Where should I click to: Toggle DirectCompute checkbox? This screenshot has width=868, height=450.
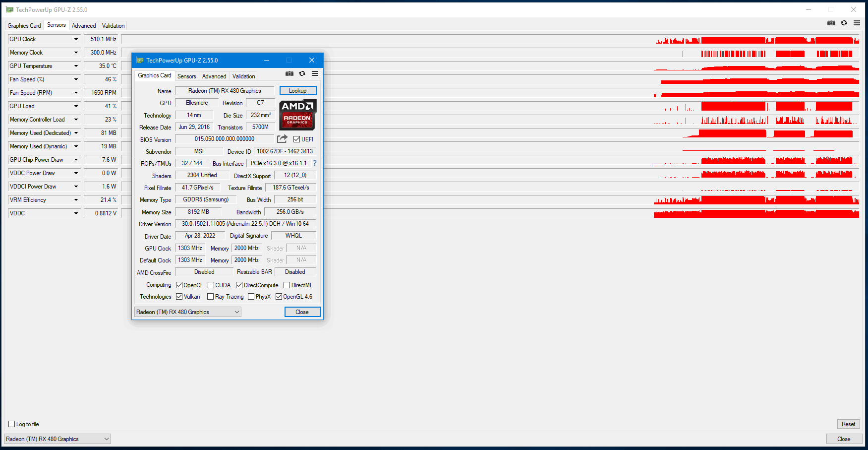point(239,285)
